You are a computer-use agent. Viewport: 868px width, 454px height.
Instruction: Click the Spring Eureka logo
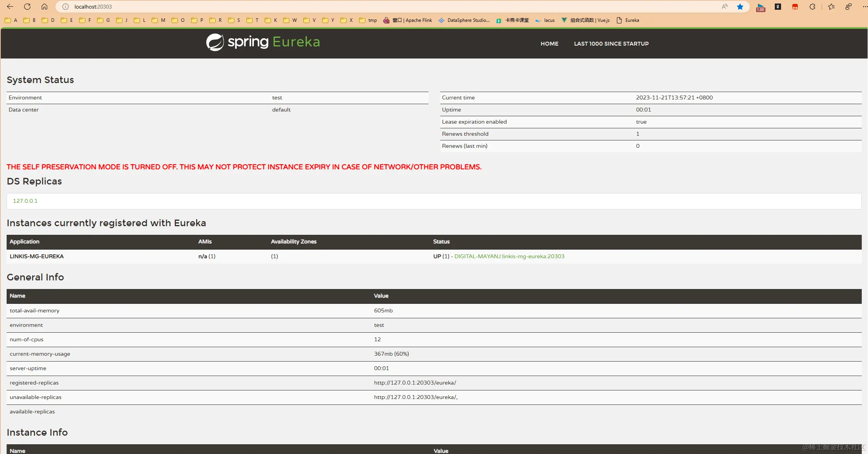pos(263,42)
